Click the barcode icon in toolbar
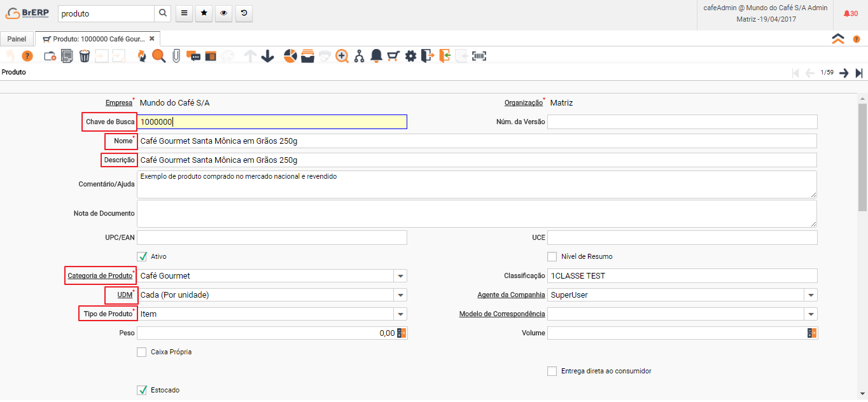This screenshot has height=402, width=868. click(x=479, y=56)
